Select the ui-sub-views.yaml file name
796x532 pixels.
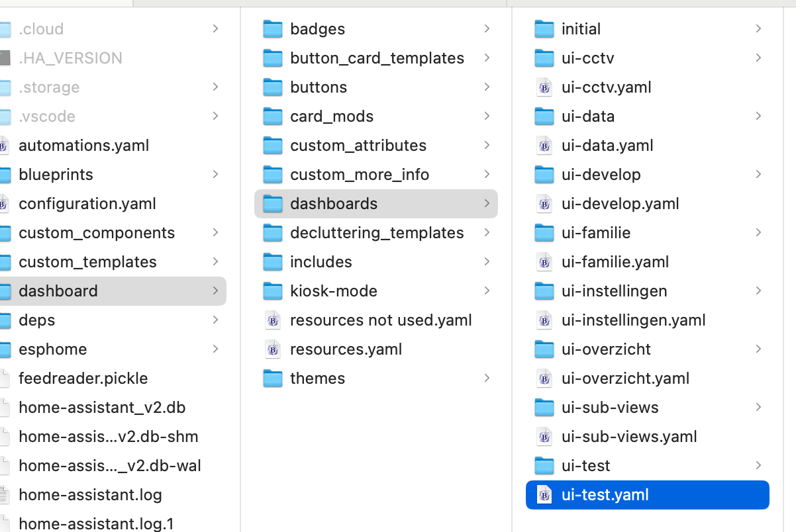pyautogui.click(x=630, y=437)
